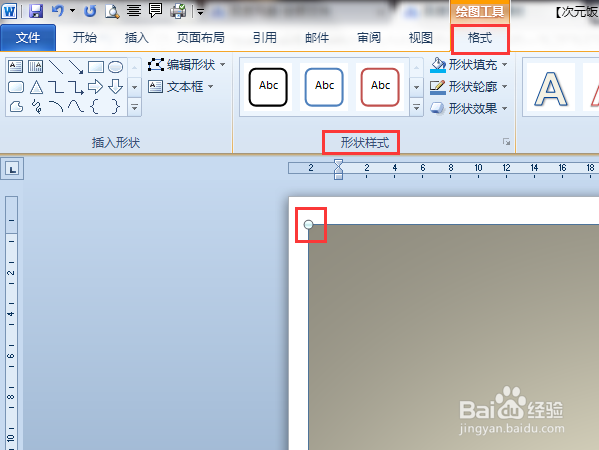Click the tab stop selector button
Image resolution: width=599 pixels, height=450 pixels.
tap(12, 168)
